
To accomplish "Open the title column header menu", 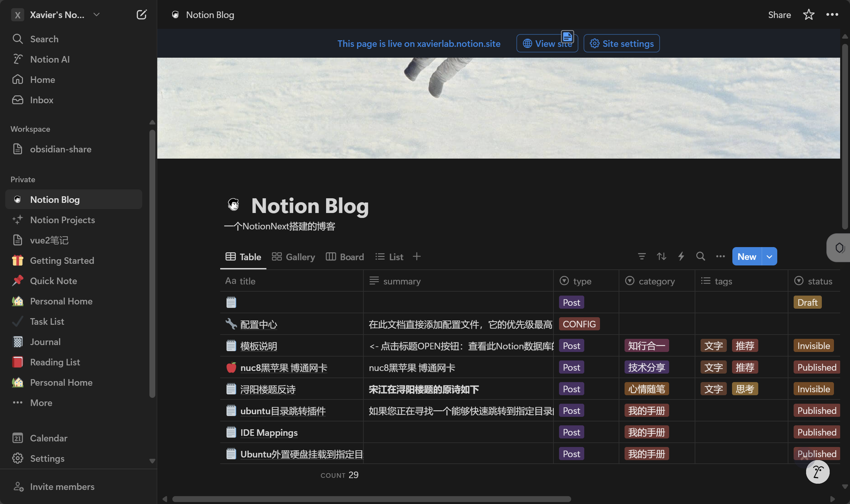I will click(291, 281).
